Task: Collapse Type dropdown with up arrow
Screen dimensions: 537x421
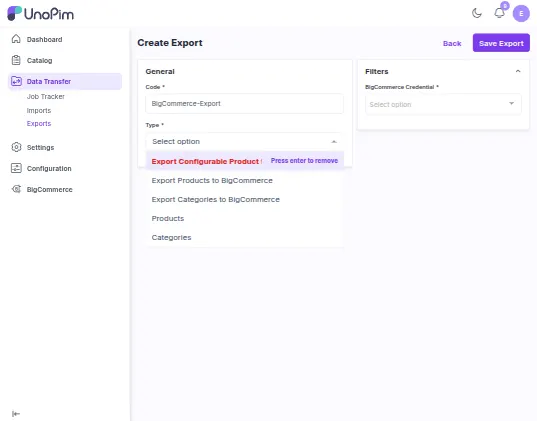Action: pyautogui.click(x=334, y=142)
